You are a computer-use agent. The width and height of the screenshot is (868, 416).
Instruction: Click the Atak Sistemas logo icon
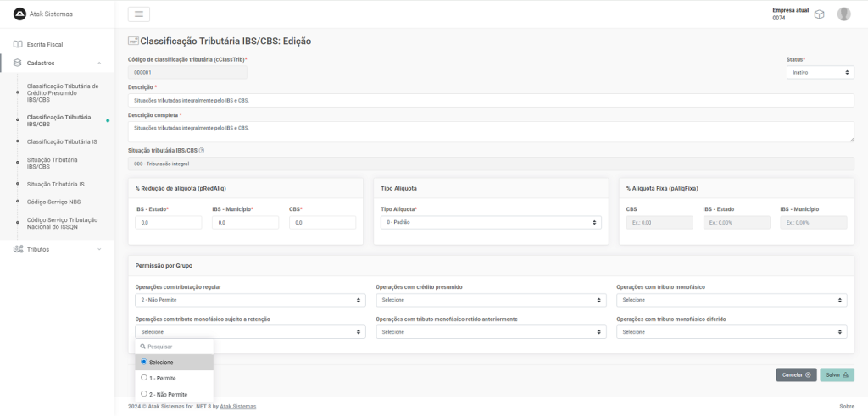coord(20,14)
